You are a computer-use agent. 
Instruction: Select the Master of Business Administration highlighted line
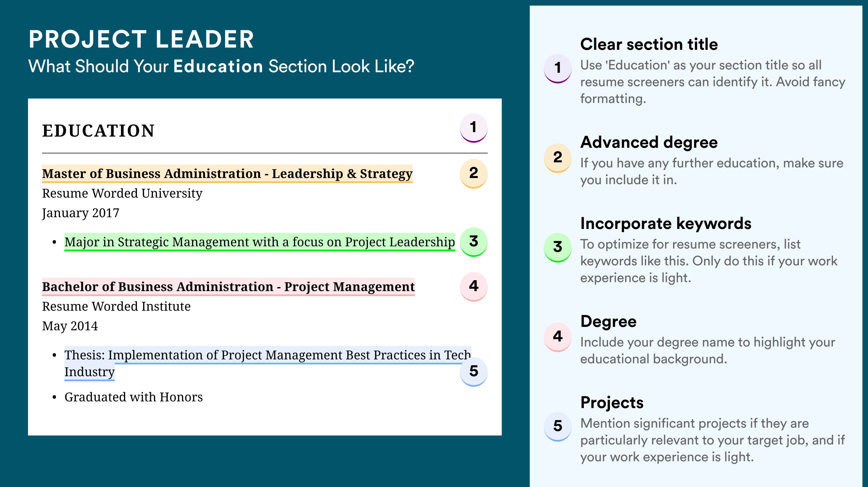pos(227,174)
